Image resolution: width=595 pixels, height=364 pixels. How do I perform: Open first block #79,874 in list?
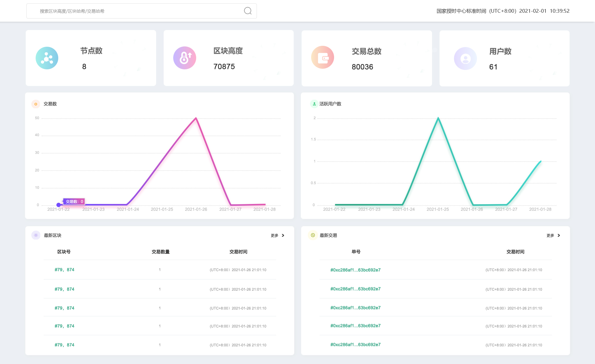point(64,270)
